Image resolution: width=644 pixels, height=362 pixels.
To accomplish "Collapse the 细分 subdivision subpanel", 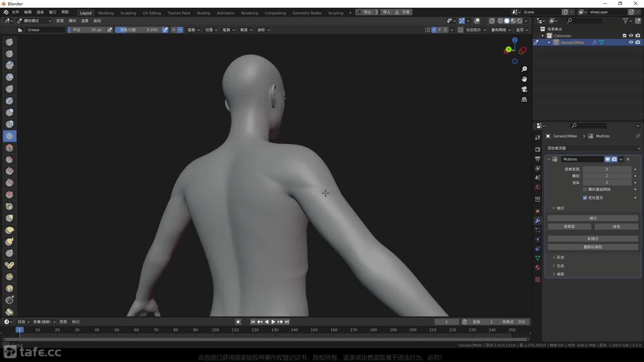I will click(558, 208).
